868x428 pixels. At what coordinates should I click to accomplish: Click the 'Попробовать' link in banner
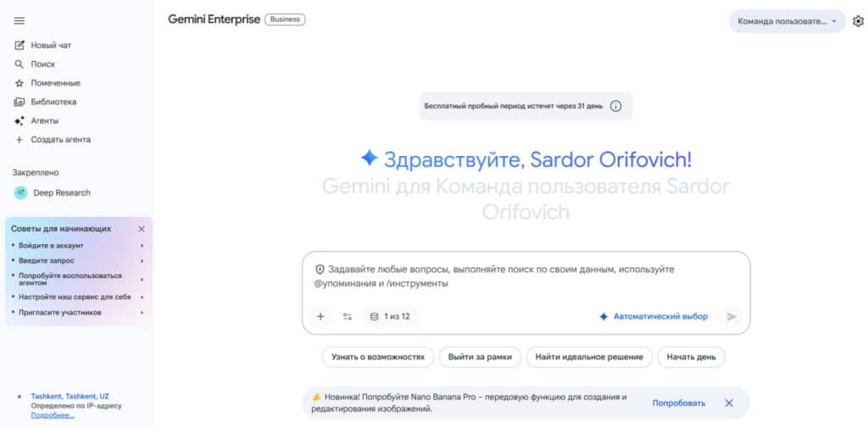(x=678, y=403)
